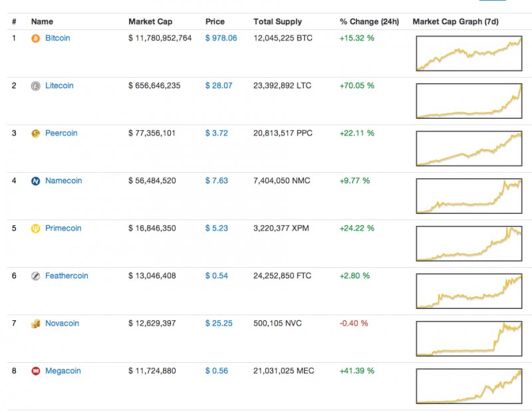Click Peercoin price $ 3.72

pos(217,133)
